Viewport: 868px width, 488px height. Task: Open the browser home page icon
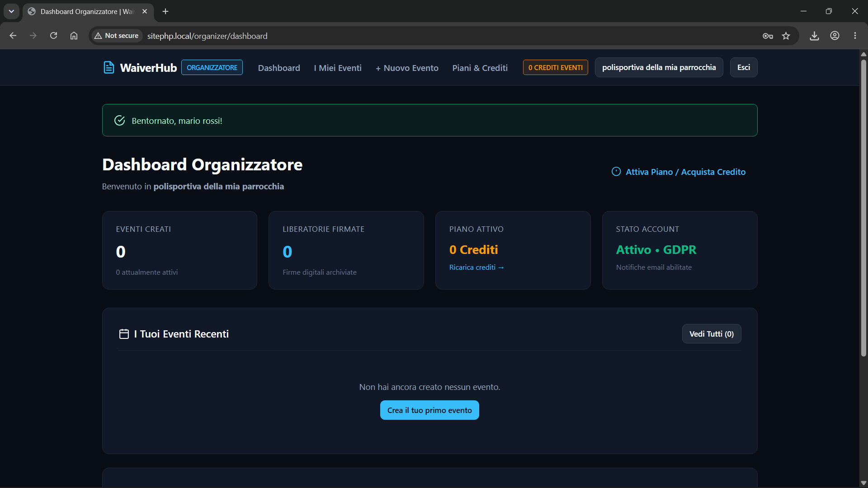pos(74,36)
